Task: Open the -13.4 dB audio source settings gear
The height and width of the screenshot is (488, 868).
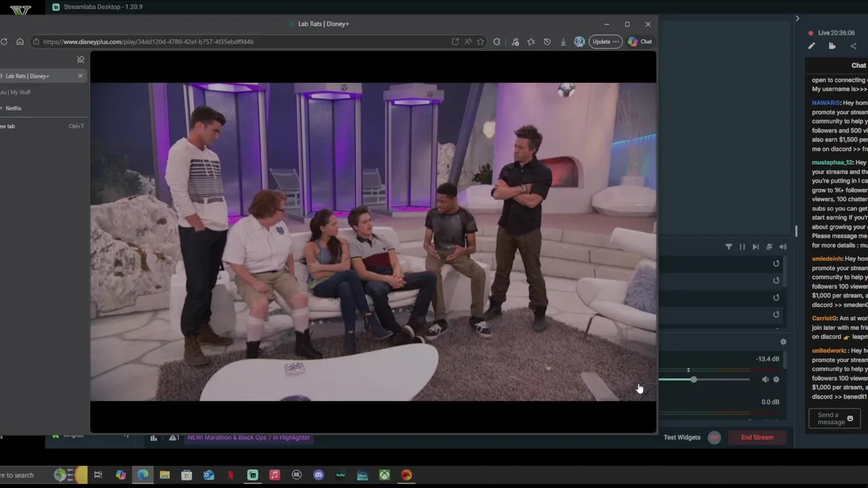Action: (776, 380)
